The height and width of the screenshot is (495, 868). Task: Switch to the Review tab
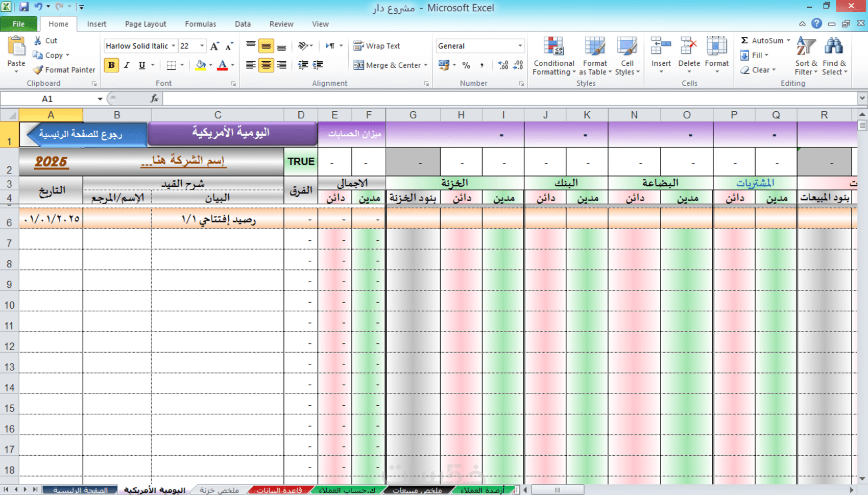pos(281,24)
